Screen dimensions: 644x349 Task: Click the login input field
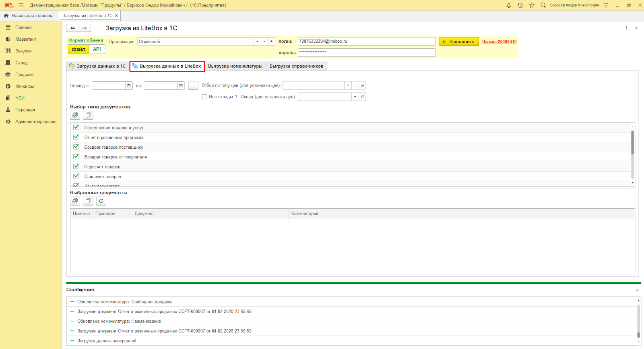(367, 42)
